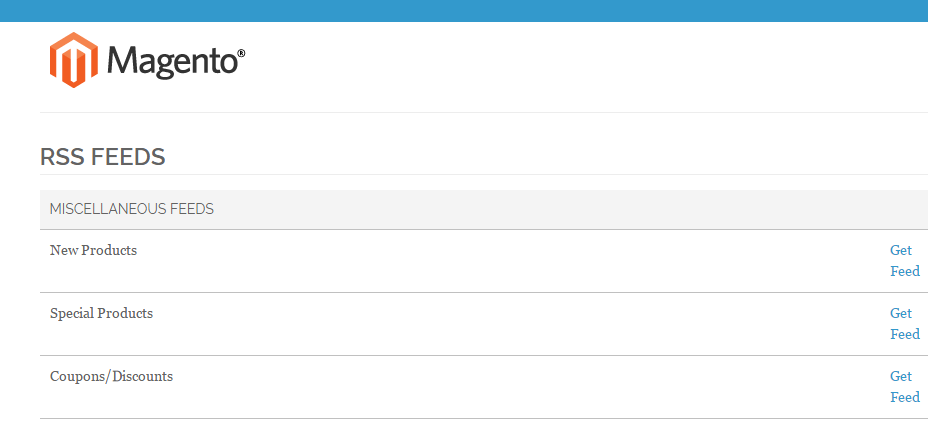
Task: Select the RSS FEEDS page heading
Action: (102, 157)
